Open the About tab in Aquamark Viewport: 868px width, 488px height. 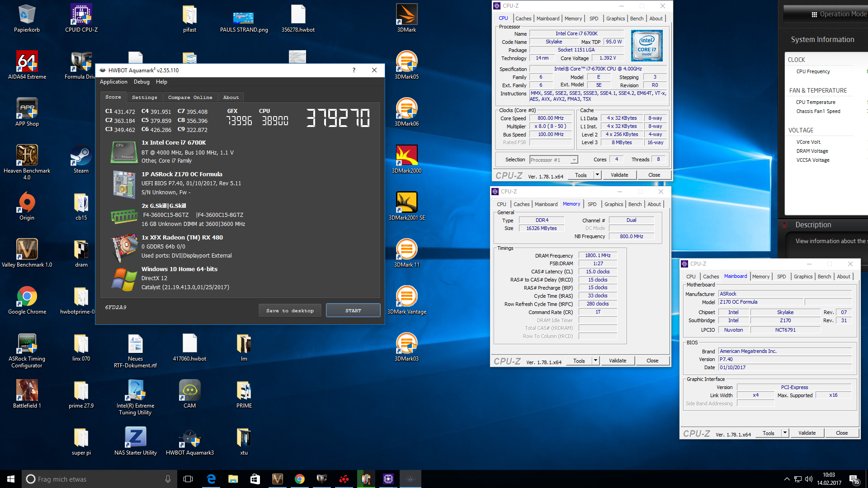pos(231,97)
